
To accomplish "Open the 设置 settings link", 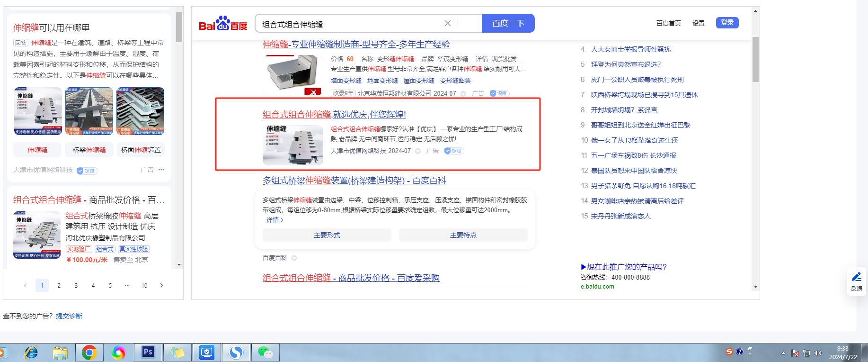I will coord(699,23).
